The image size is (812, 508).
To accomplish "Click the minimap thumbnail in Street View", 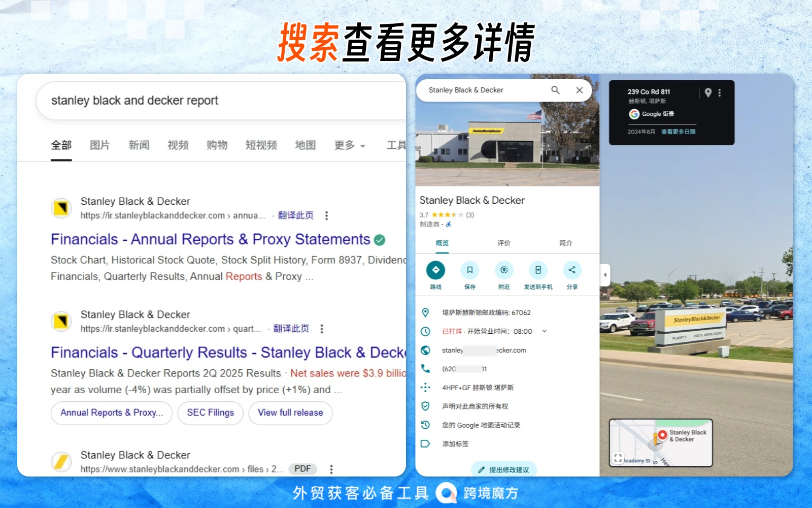I will 661,442.
